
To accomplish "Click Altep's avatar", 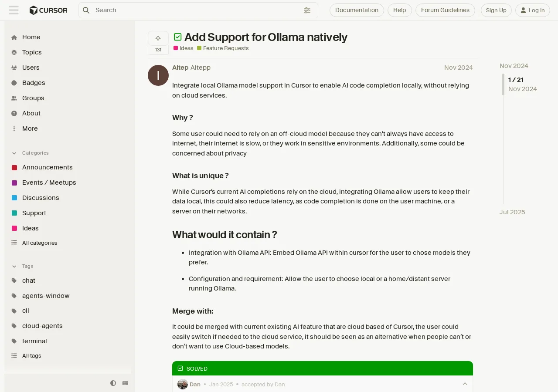I will (x=158, y=75).
